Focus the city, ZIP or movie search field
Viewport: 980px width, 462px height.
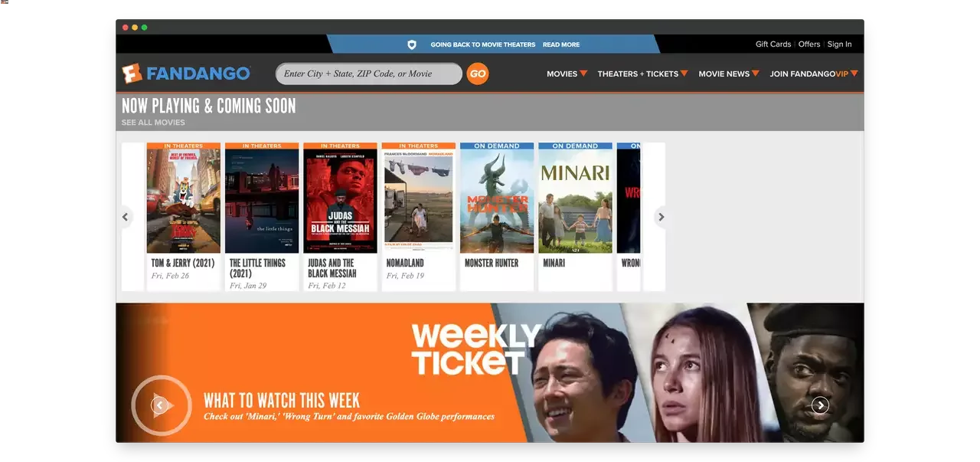coord(369,74)
